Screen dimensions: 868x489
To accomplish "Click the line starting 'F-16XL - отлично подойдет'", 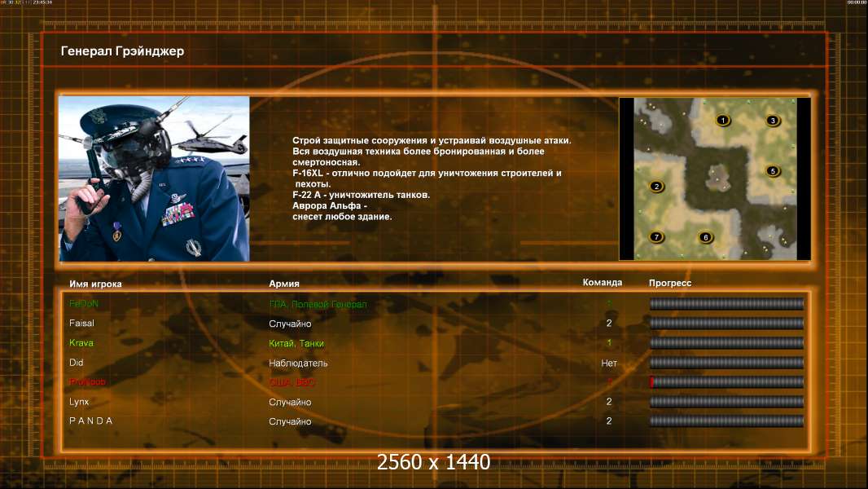I will [x=427, y=173].
